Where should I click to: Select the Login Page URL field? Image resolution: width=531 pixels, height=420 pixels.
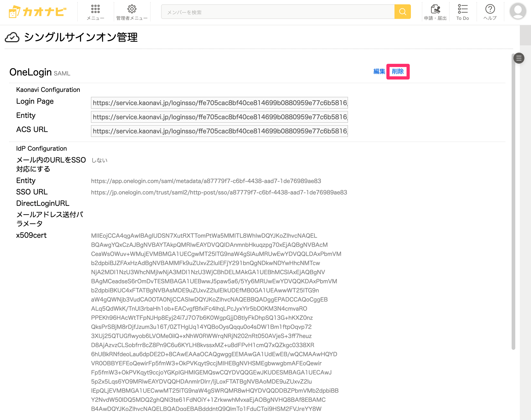pos(219,103)
